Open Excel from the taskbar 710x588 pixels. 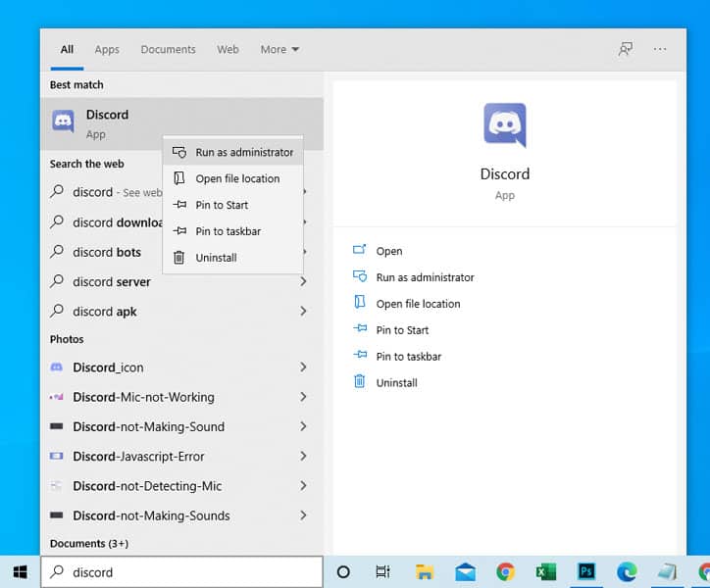pyautogui.click(x=546, y=572)
